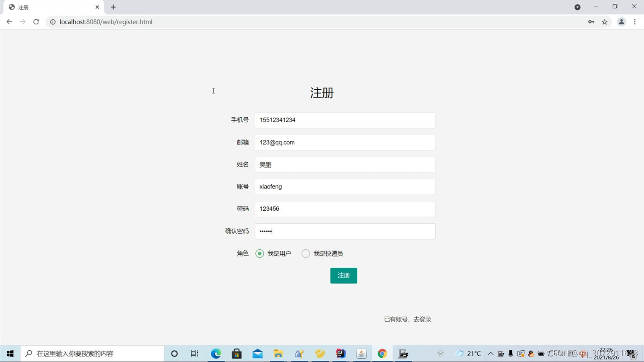This screenshot has width=644, height=362.
Task: View site information icon in address bar
Action: point(53,22)
